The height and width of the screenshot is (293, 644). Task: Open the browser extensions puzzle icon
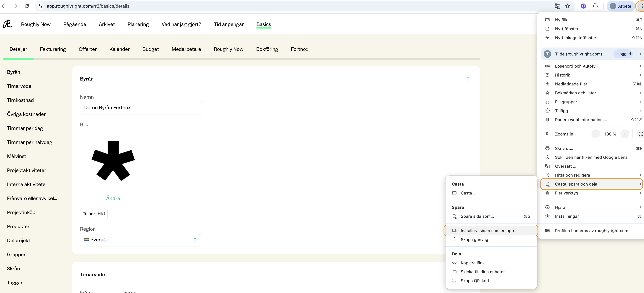click(x=595, y=6)
